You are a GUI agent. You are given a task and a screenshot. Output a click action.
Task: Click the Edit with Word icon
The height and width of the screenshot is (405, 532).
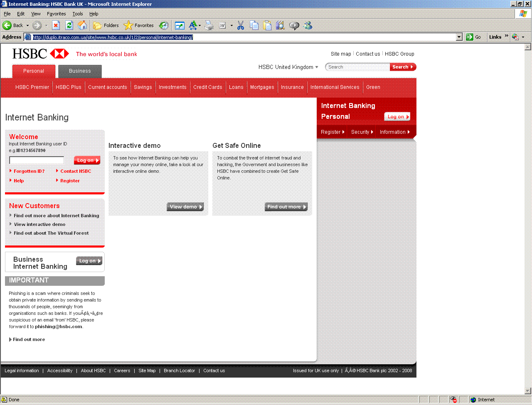[x=223, y=25]
